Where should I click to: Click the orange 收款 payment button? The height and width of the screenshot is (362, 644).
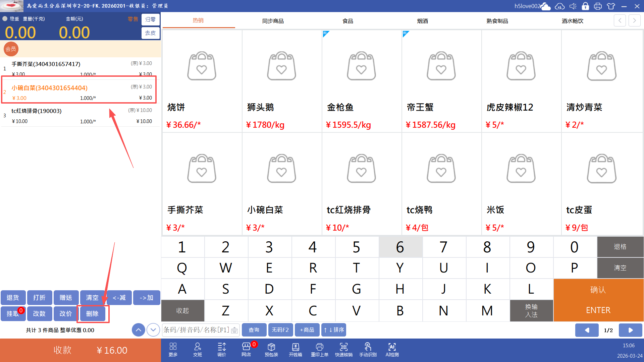click(80, 350)
